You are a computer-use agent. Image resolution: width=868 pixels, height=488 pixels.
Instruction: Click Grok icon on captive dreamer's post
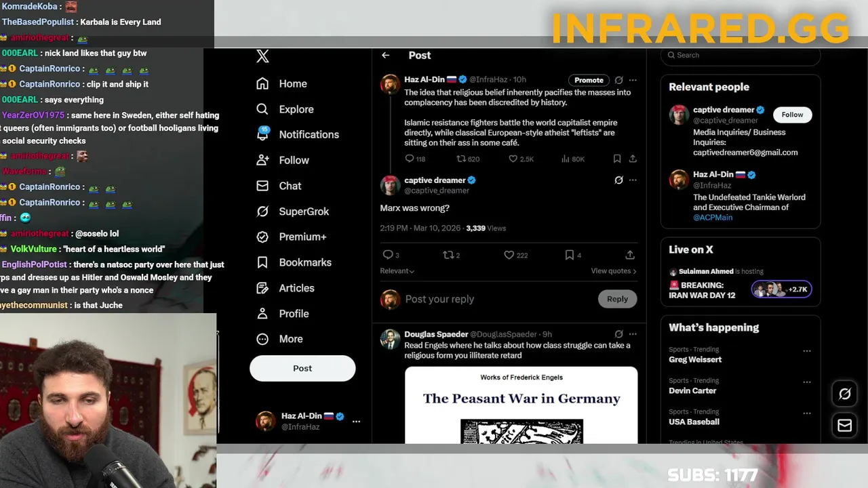pos(618,180)
